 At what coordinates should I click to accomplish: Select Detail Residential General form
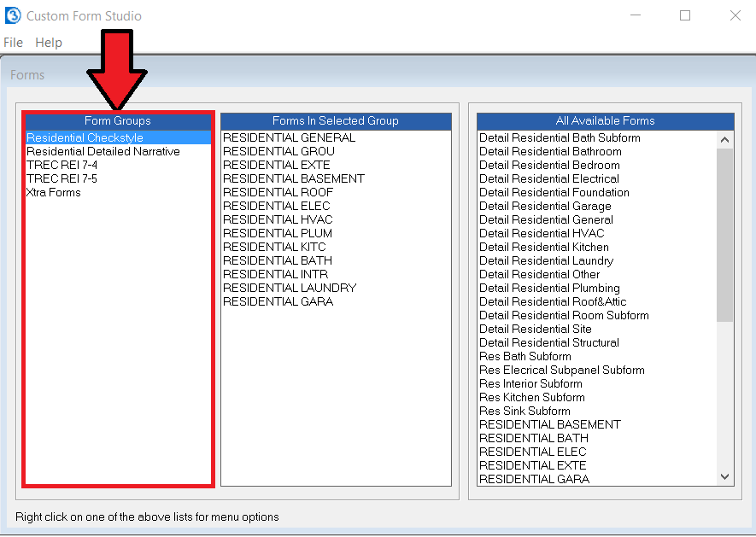[597, 219]
